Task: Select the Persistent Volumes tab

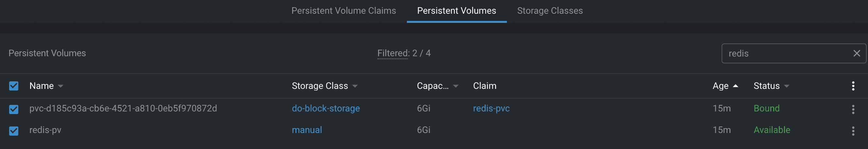Action: pyautogui.click(x=457, y=11)
